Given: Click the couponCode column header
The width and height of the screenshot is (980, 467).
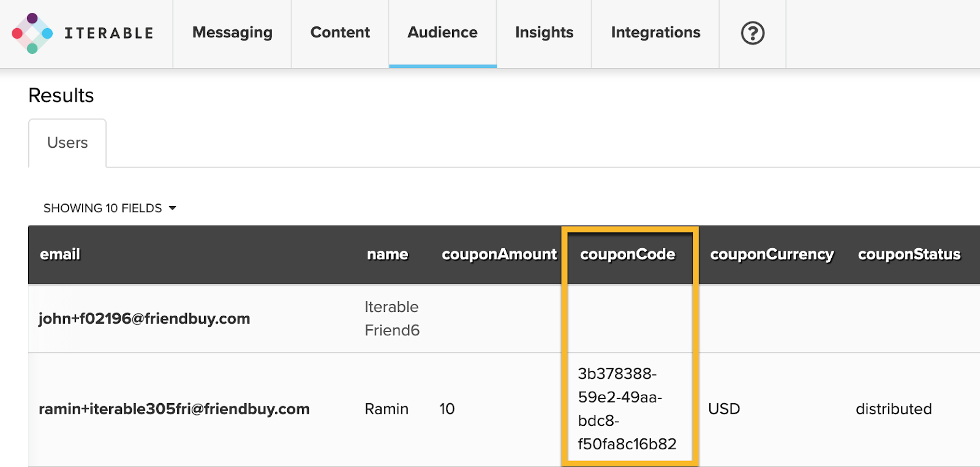Looking at the screenshot, I should click(x=627, y=254).
